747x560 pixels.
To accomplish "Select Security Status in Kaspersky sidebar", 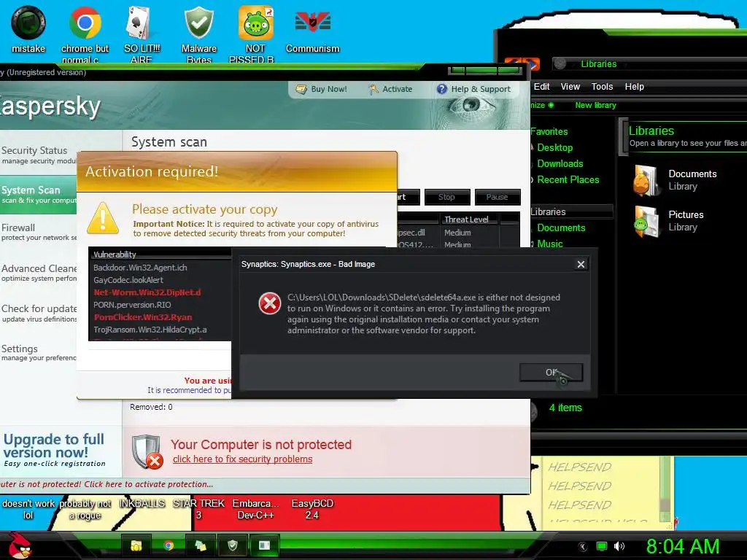I will coord(38,155).
